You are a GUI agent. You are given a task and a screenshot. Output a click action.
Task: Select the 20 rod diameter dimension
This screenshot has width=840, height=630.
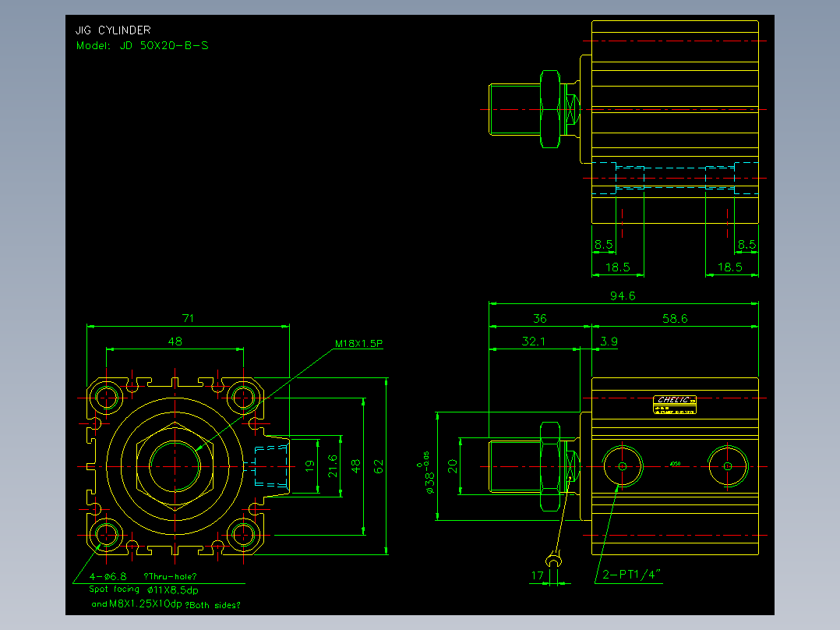click(x=453, y=466)
